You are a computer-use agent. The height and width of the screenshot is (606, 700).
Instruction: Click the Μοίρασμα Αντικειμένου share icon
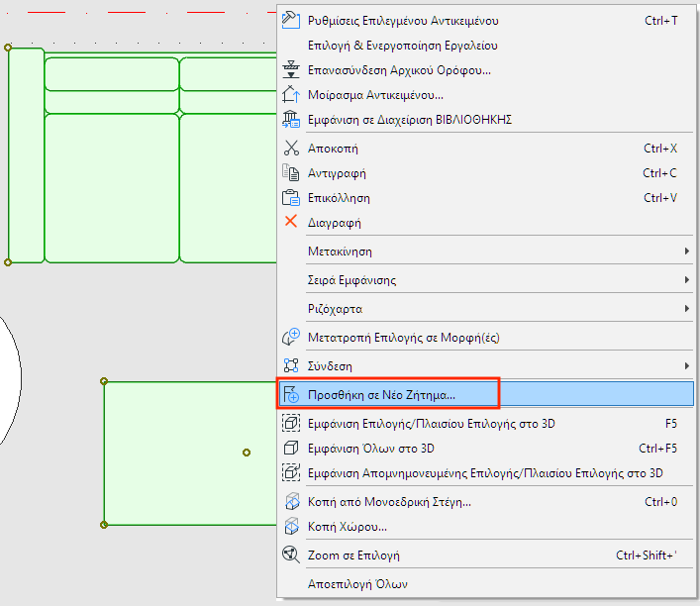click(x=291, y=95)
